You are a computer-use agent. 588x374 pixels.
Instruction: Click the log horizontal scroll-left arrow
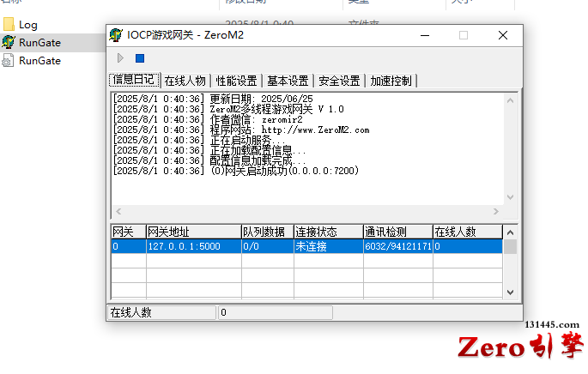pos(118,211)
